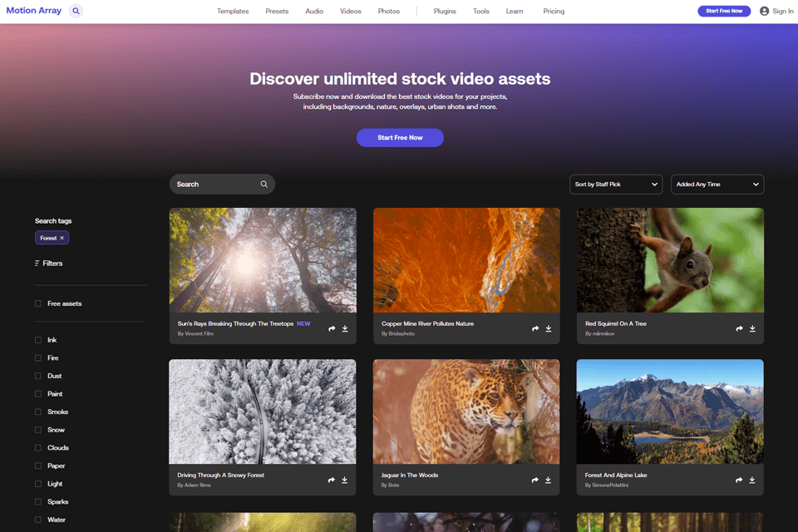Enable the Water filter checkbox
Viewport: 798px width, 532px height.
tap(38, 520)
